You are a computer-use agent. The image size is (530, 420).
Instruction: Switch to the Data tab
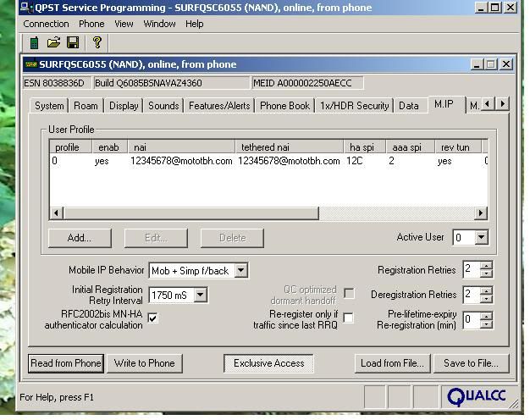tap(409, 106)
